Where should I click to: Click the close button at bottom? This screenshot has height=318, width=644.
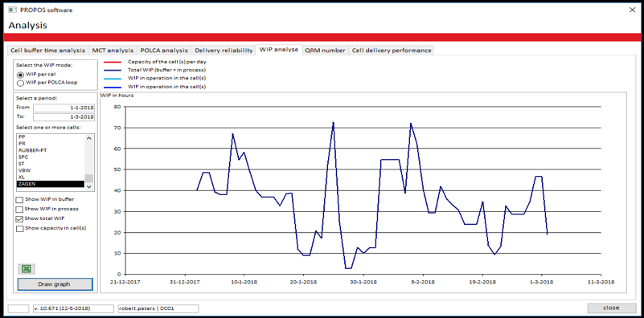611,308
